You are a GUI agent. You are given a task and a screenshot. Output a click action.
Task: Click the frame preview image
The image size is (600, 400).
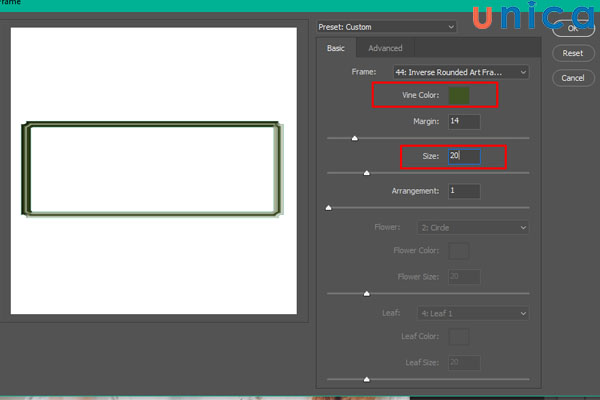coord(153,170)
